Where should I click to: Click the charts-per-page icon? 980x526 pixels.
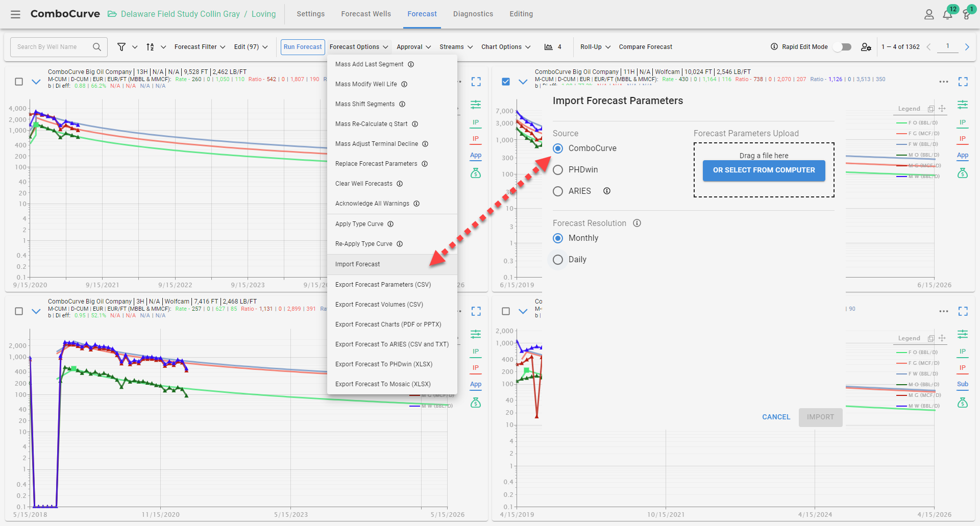pos(549,47)
